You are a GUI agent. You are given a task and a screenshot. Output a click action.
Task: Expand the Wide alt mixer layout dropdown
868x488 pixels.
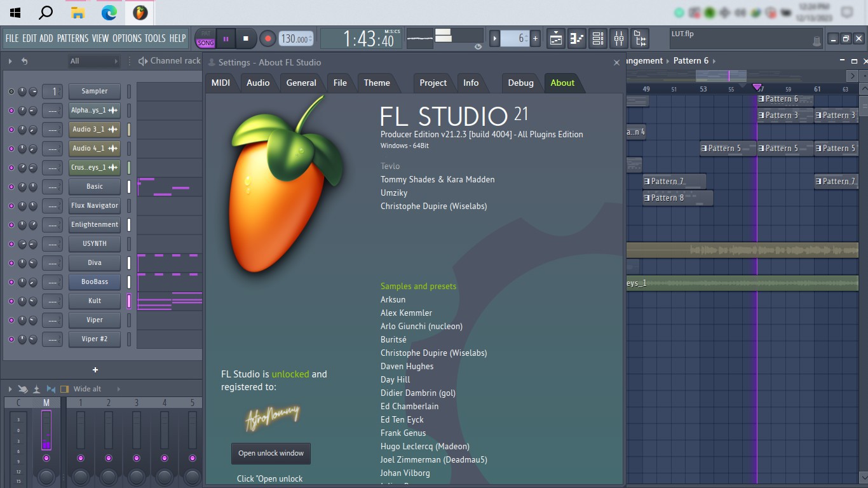(118, 389)
